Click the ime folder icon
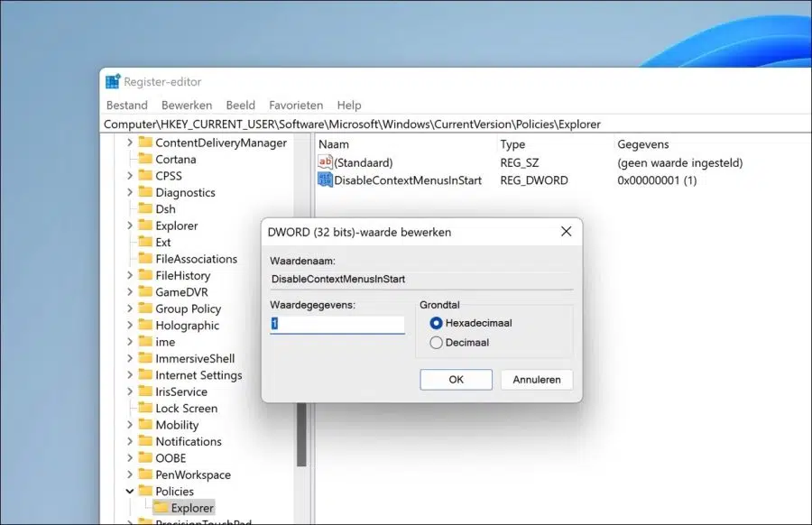The width and height of the screenshot is (812, 525). coord(145,341)
